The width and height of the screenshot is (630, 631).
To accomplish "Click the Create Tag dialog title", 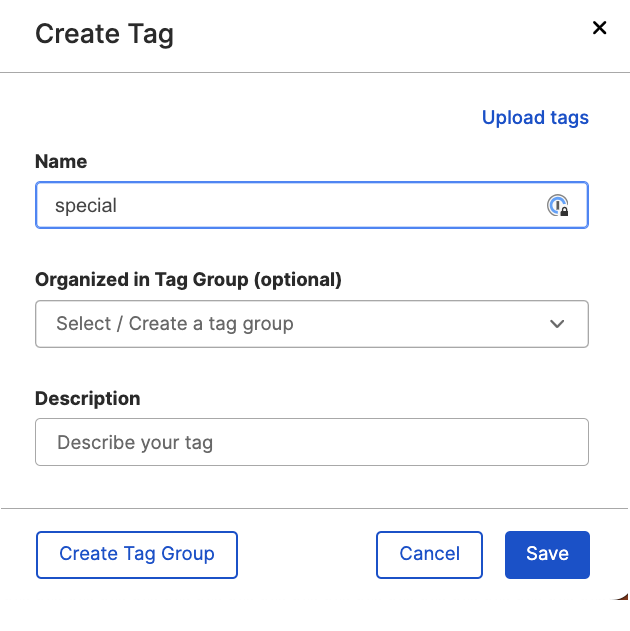I will pyautogui.click(x=104, y=34).
